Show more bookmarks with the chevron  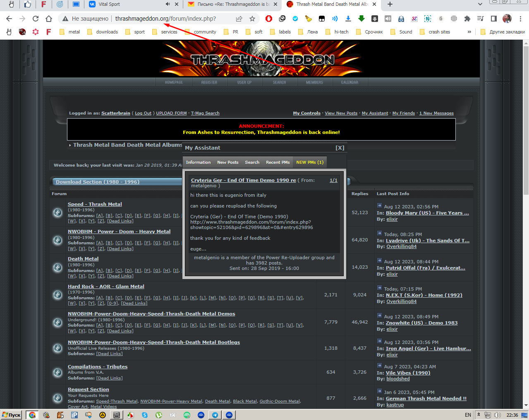pyautogui.click(x=469, y=32)
